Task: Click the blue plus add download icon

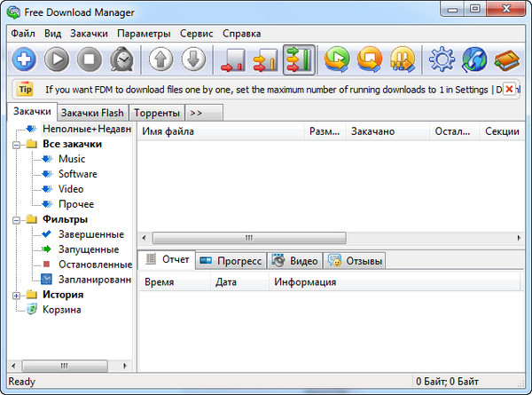Action: pos(23,60)
